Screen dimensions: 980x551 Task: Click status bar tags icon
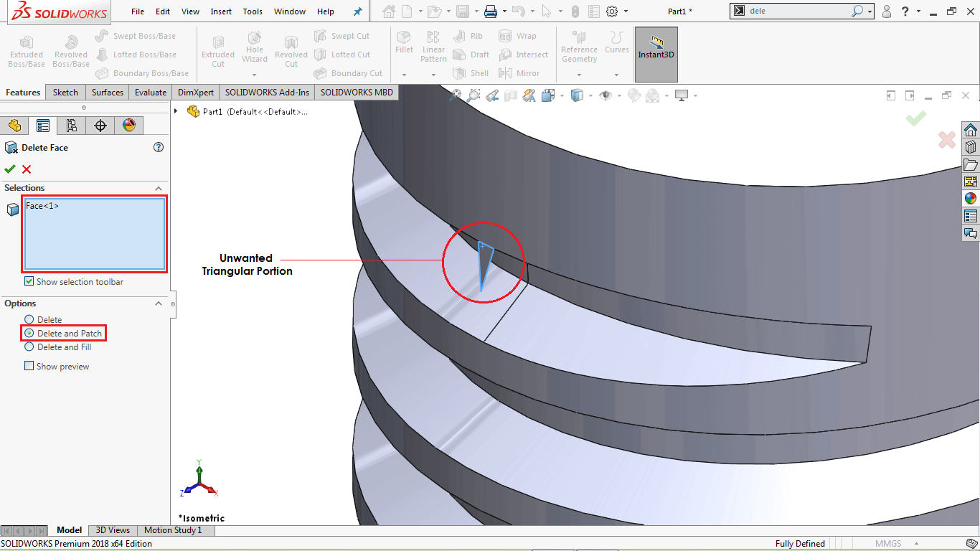point(971,544)
